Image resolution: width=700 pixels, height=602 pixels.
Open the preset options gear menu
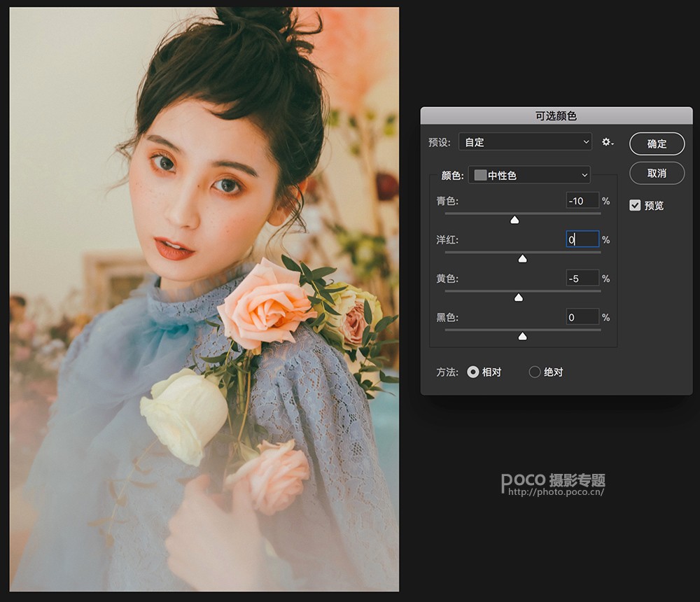point(607,142)
